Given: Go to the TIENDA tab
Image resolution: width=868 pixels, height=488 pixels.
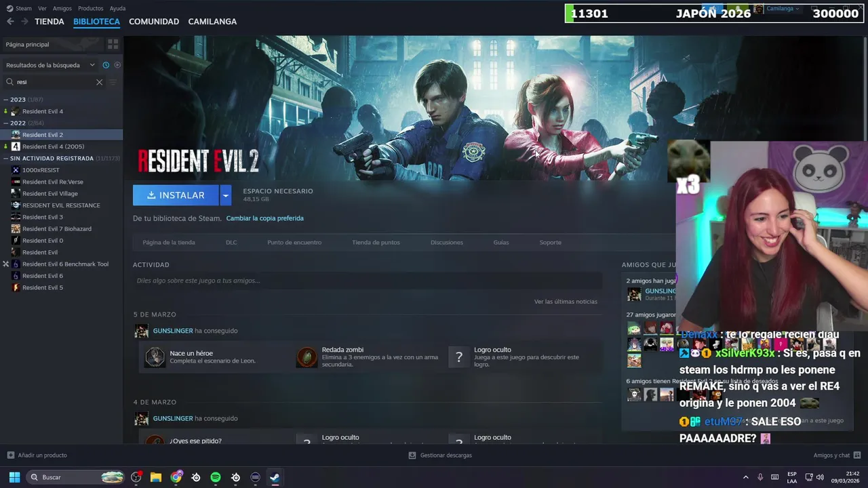Looking at the screenshot, I should point(50,22).
